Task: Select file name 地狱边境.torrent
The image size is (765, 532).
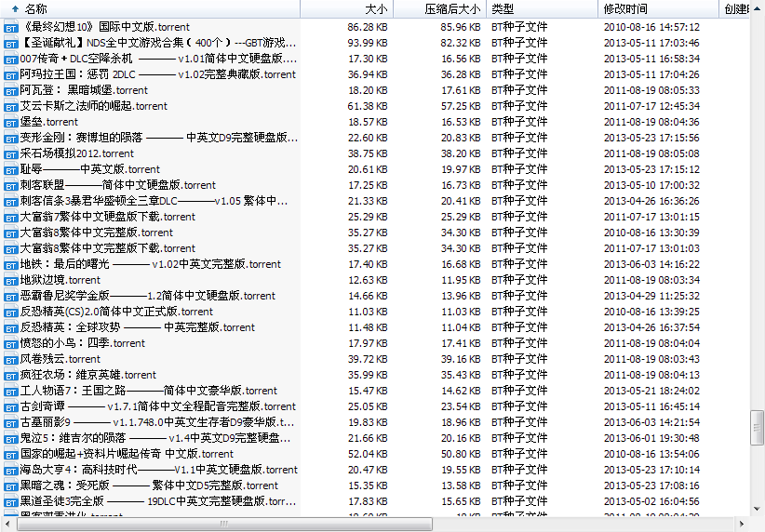Action: (60, 280)
